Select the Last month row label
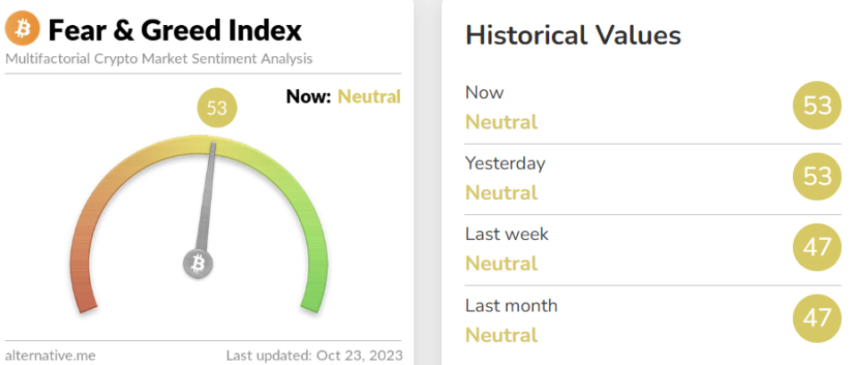The height and width of the screenshot is (365, 850). (x=511, y=305)
